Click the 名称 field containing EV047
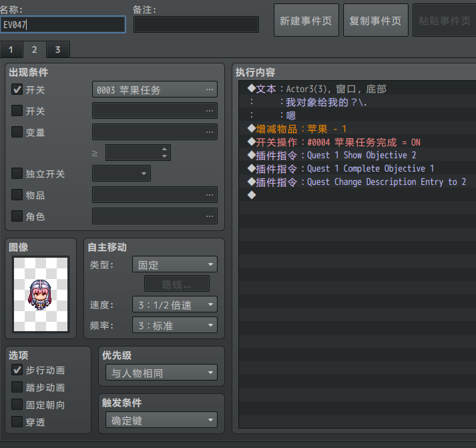Image resolution: width=476 pixels, height=448 pixels. [x=63, y=24]
